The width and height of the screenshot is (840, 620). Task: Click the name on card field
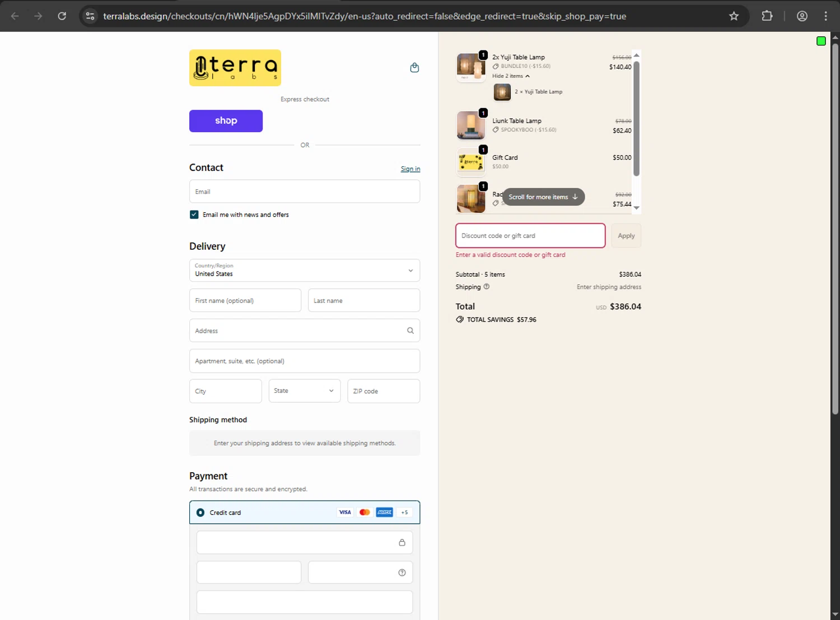click(x=305, y=603)
